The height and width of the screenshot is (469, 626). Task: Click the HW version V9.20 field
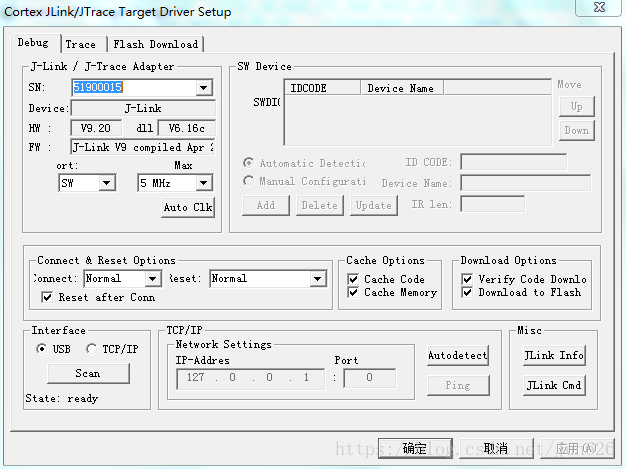tap(96, 128)
